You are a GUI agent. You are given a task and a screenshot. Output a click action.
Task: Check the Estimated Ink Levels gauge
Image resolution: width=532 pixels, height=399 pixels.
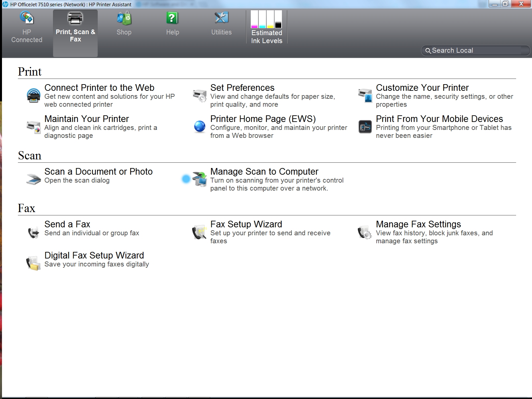(266, 27)
